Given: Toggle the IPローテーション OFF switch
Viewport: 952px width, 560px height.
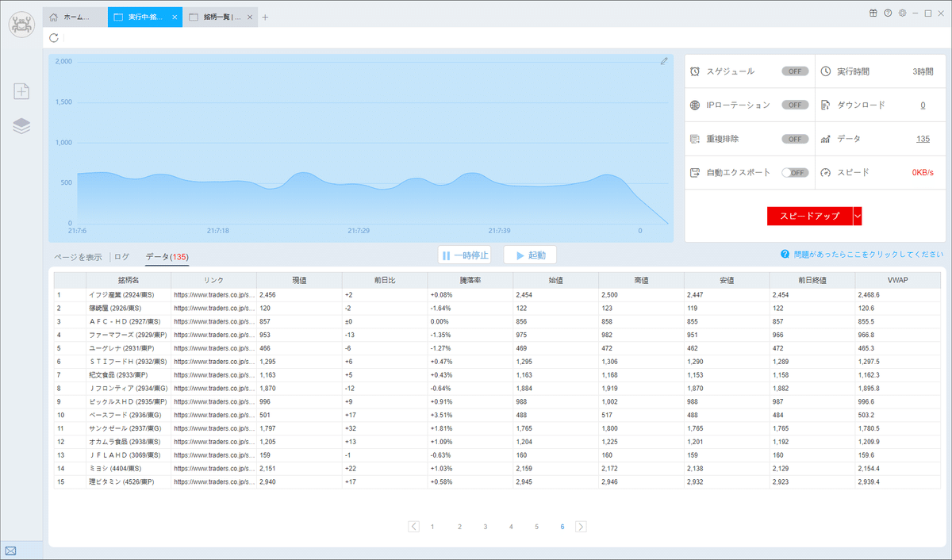Looking at the screenshot, I should pyautogui.click(x=795, y=105).
